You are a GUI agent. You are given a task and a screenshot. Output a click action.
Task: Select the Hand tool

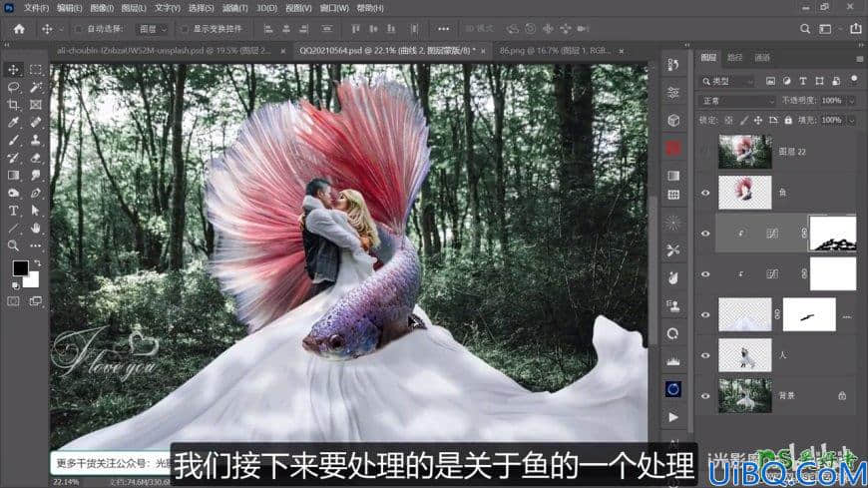click(36, 228)
